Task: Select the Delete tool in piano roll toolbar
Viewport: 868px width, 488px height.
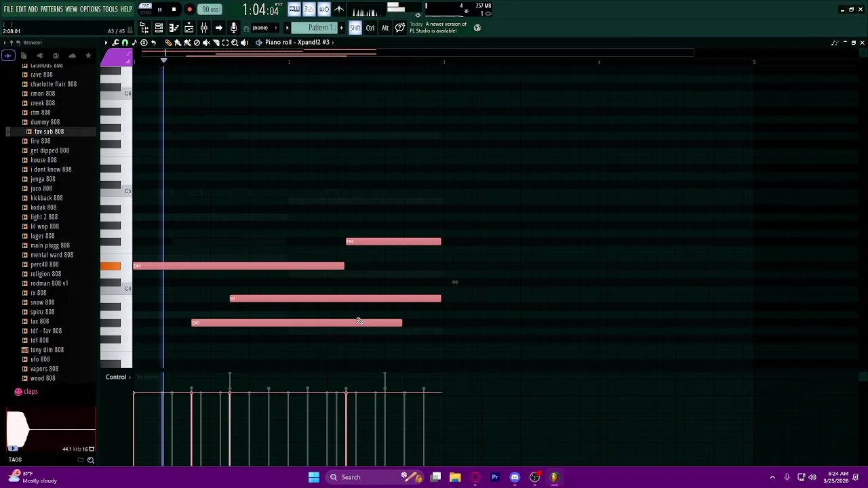Action: coord(197,43)
